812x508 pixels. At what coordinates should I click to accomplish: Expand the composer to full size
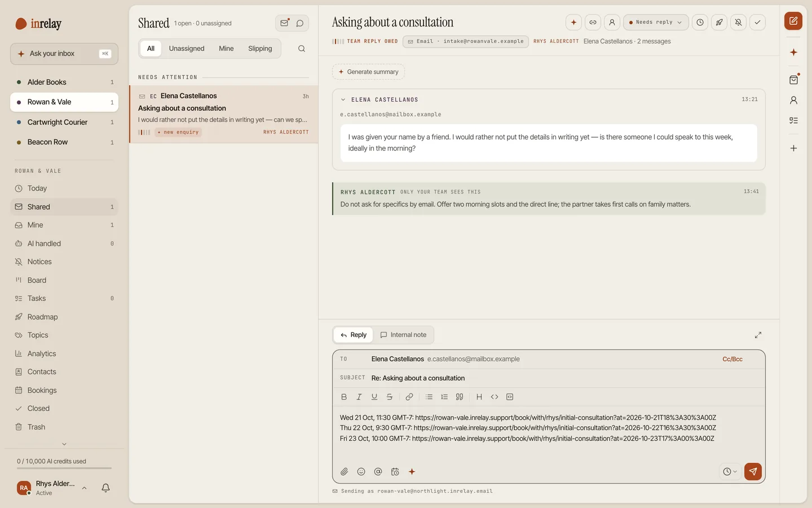click(758, 335)
